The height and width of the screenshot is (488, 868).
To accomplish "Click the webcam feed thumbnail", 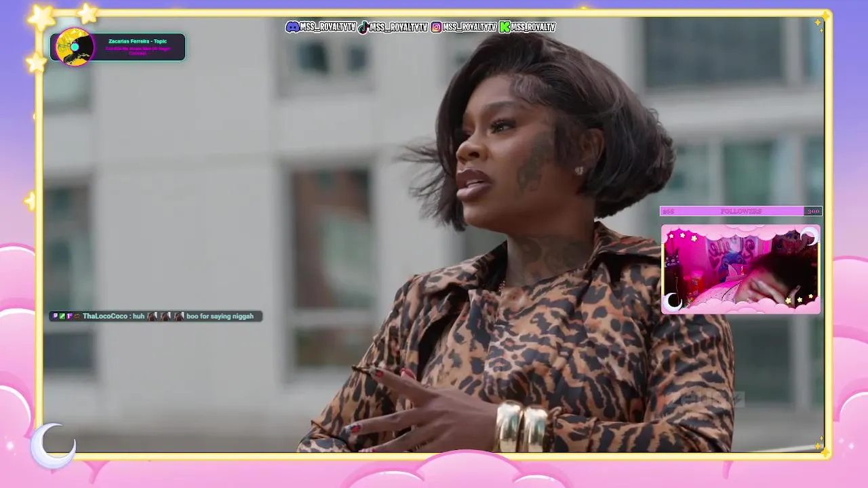I will 741,269.
